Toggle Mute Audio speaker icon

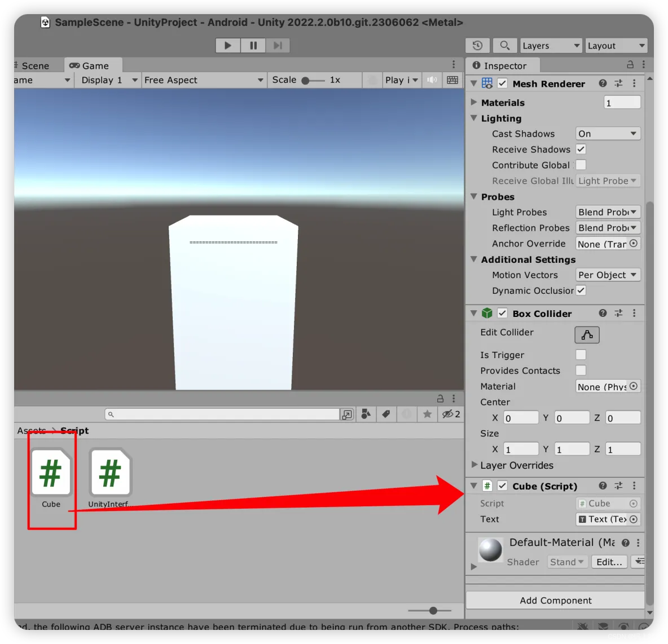click(432, 80)
